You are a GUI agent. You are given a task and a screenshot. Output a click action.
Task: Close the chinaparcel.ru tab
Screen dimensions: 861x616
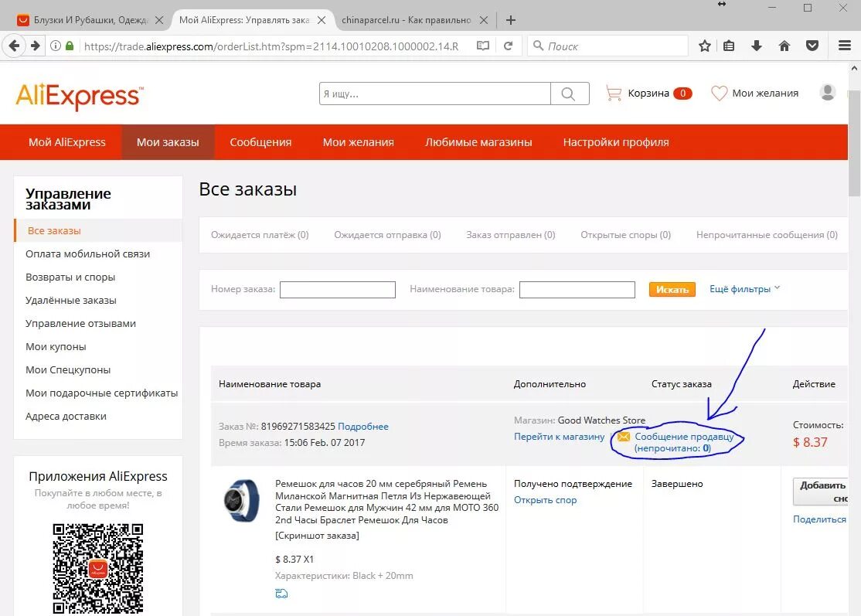[x=484, y=20]
